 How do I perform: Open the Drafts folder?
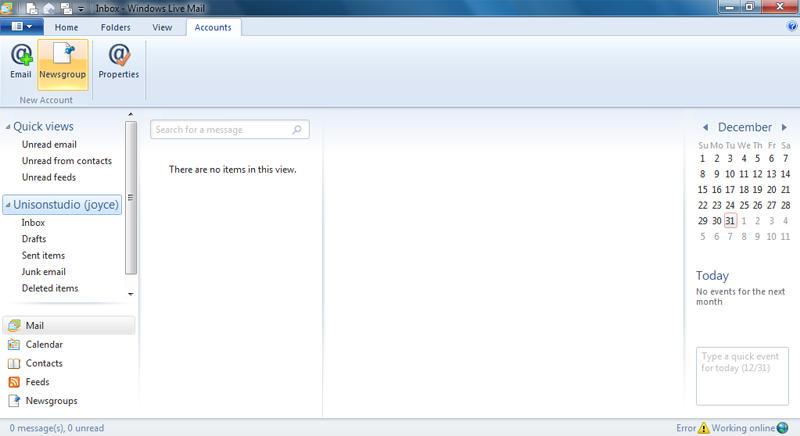click(34, 239)
